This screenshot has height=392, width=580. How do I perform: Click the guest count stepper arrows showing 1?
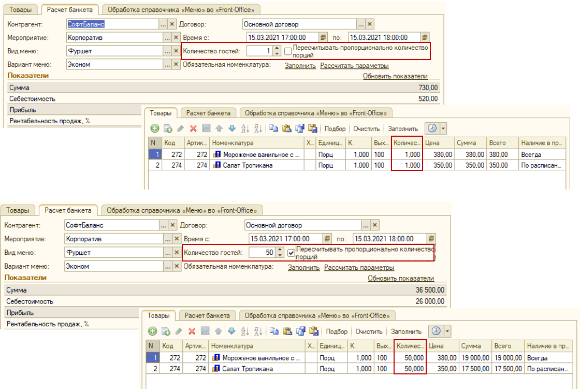[277, 51]
